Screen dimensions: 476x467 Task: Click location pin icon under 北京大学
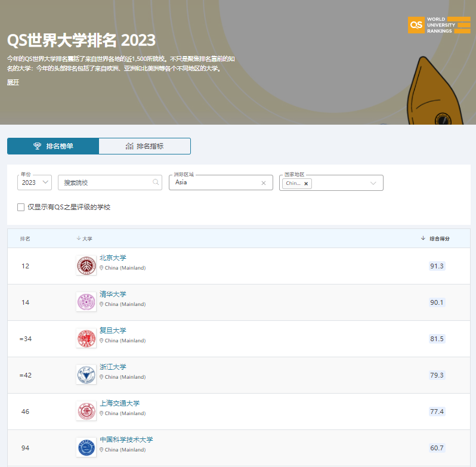[x=101, y=268]
